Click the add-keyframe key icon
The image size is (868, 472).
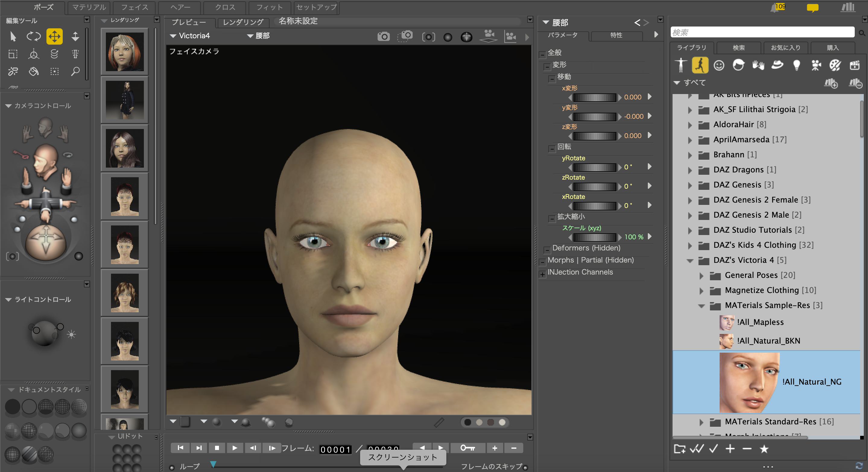click(x=467, y=448)
